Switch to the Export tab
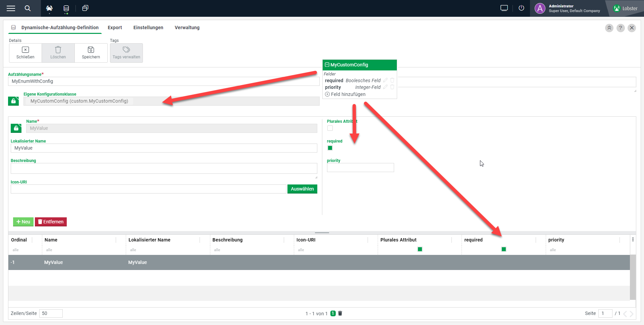644x325 pixels. click(x=115, y=28)
